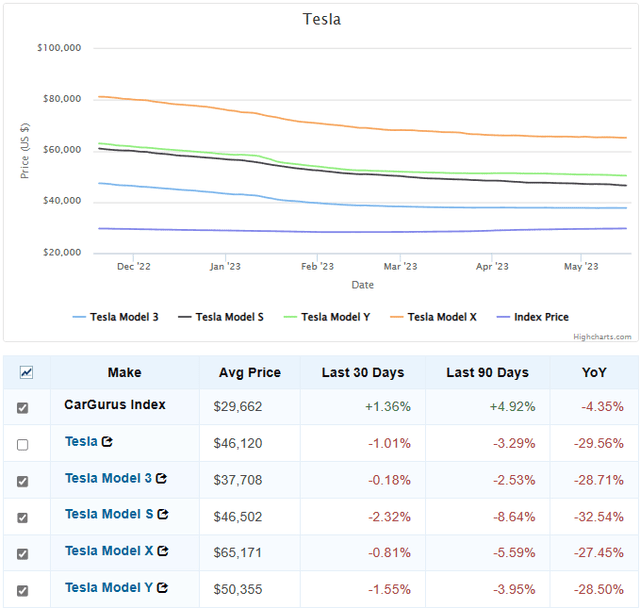Open the Tesla Model S link
The height and width of the screenshot is (608, 640).
point(108,515)
